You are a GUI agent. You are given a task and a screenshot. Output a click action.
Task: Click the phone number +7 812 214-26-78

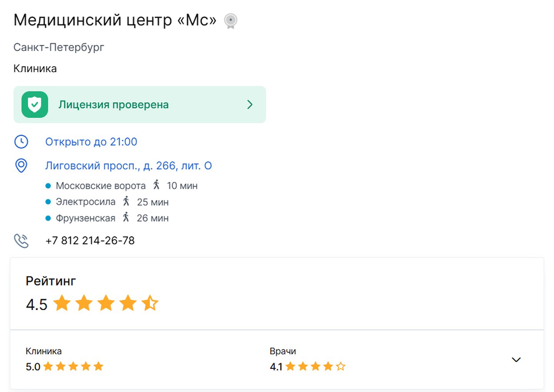point(90,241)
